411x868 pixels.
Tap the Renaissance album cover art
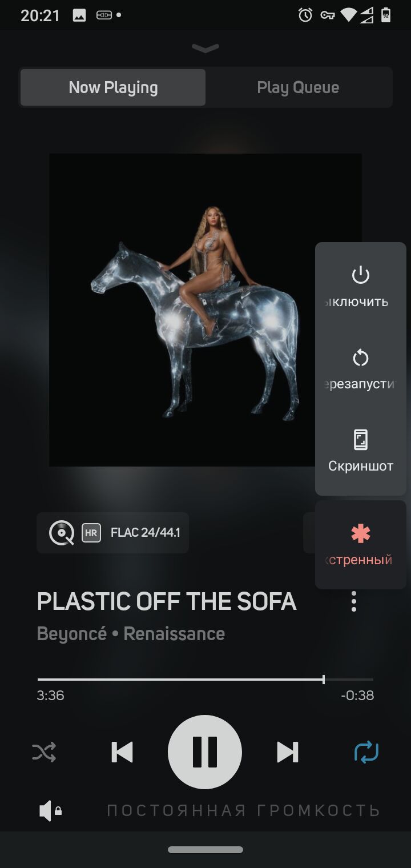pos(205,310)
